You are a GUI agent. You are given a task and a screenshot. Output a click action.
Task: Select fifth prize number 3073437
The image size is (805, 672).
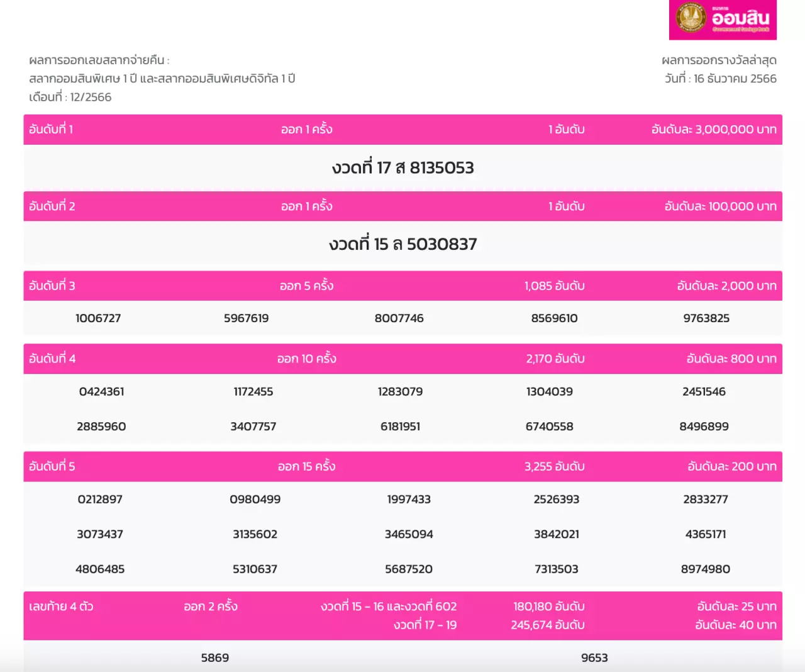tap(100, 534)
